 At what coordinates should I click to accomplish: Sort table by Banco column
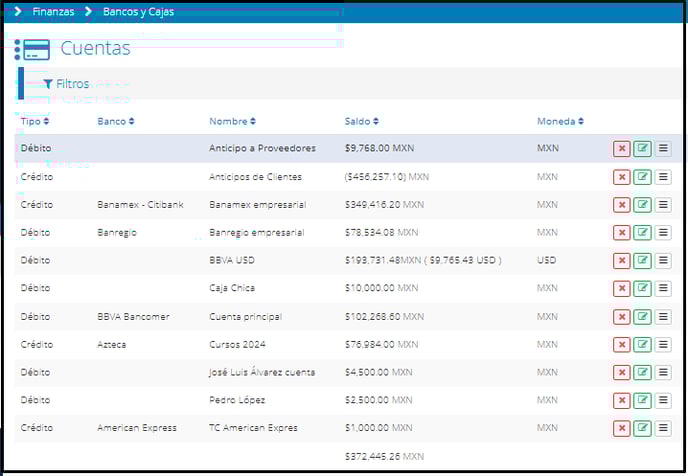point(115,122)
